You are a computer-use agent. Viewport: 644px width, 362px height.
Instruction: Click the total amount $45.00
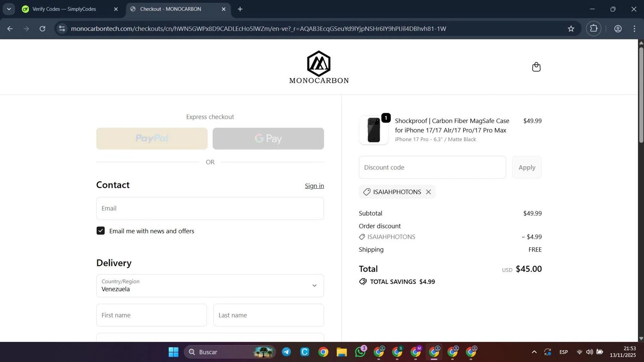click(x=529, y=269)
